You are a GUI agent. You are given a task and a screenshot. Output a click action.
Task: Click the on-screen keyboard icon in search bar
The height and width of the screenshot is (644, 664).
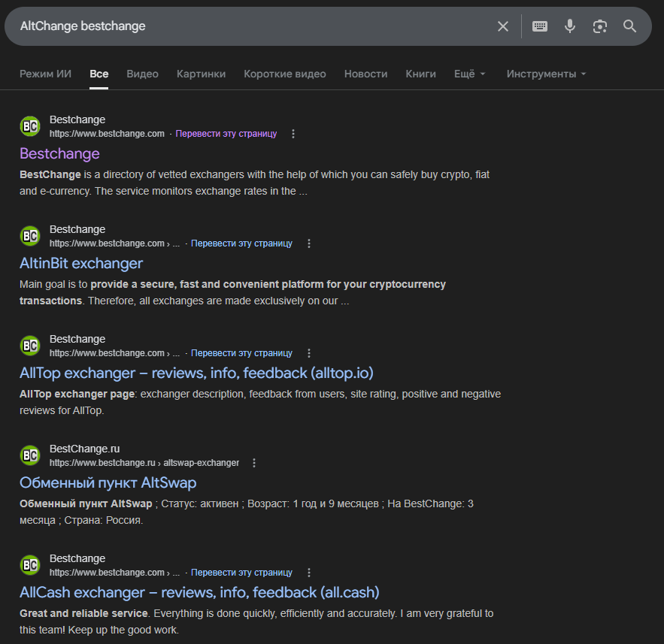point(539,26)
